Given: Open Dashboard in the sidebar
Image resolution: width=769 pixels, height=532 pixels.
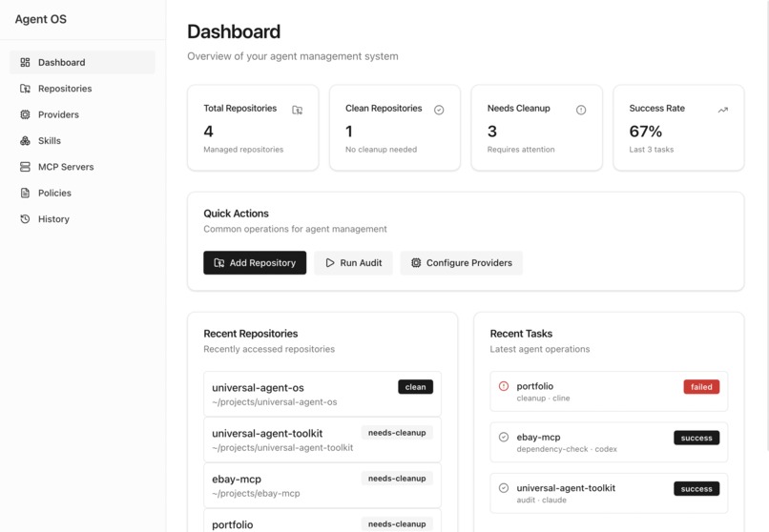Looking at the screenshot, I should (82, 62).
